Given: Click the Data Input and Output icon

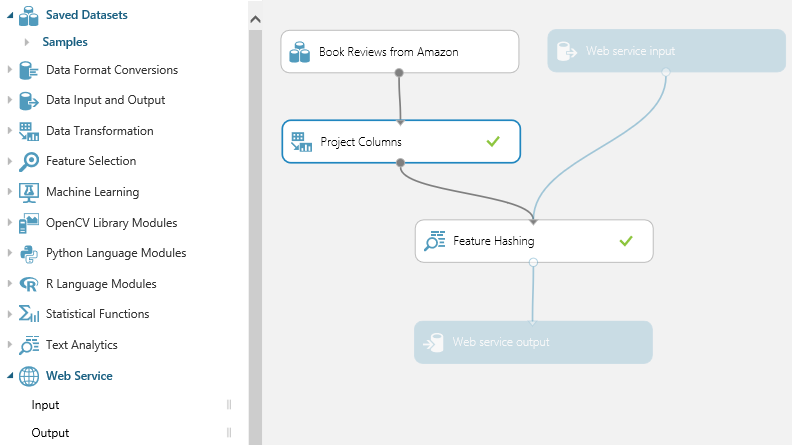Looking at the screenshot, I should point(29,101).
